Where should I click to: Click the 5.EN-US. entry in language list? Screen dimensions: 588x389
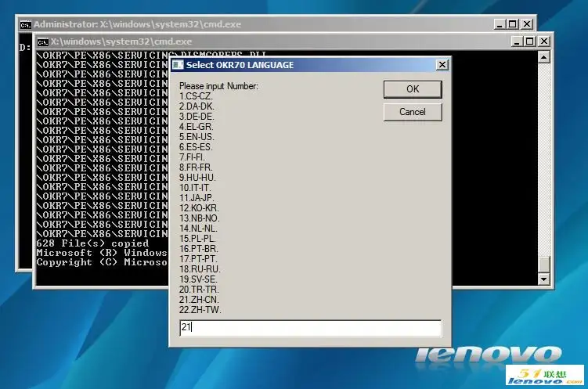(197, 136)
